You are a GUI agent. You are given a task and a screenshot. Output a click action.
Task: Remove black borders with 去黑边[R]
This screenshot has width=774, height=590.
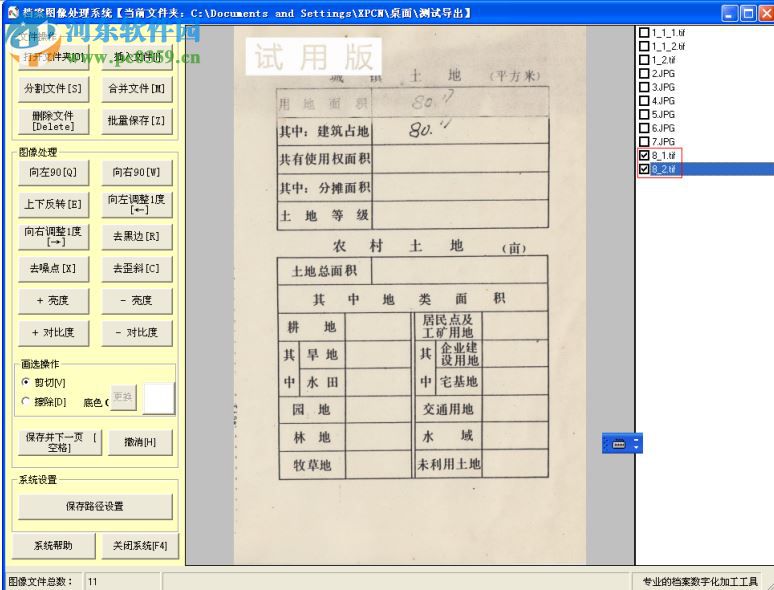137,236
